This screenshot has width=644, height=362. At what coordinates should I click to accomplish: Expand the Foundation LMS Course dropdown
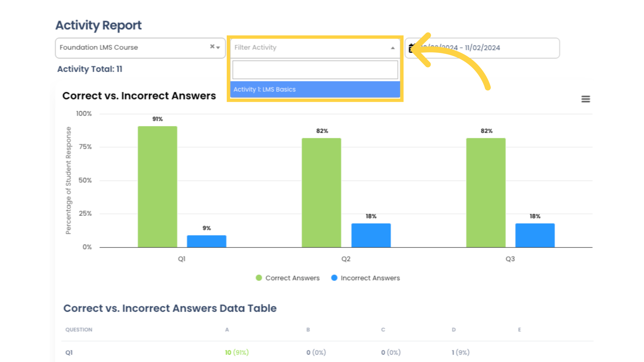pos(218,48)
